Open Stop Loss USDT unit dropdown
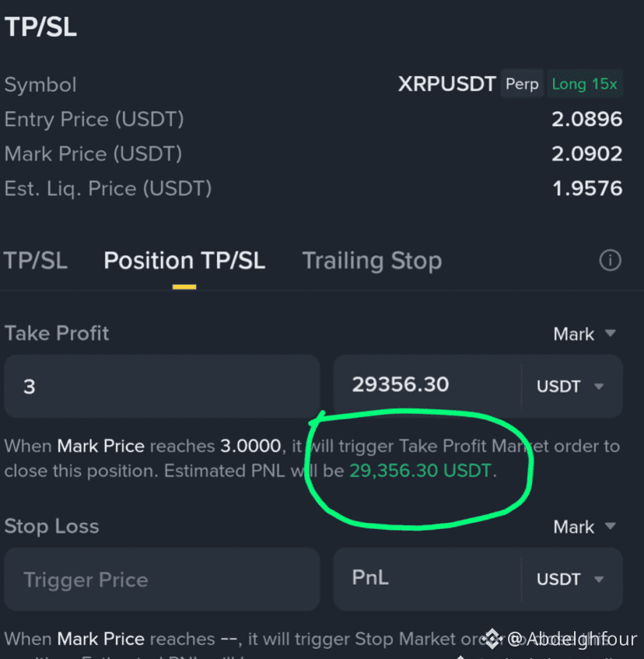This screenshot has width=644, height=659. pos(570,579)
